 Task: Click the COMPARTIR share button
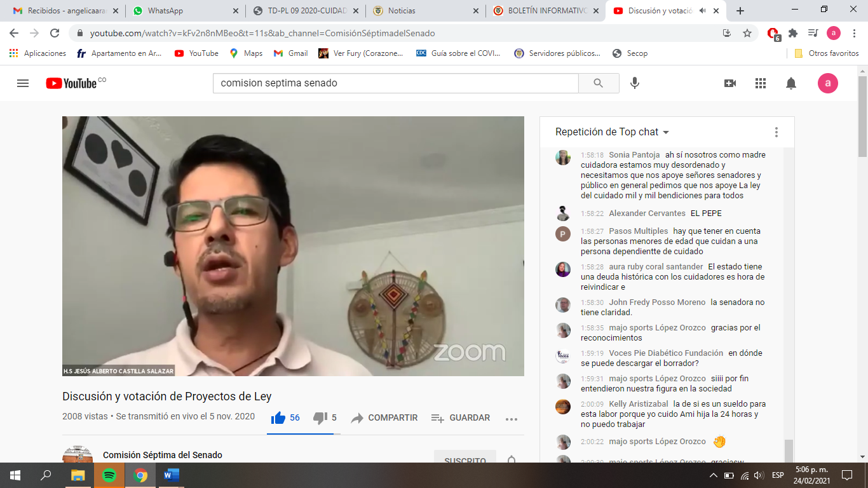point(384,417)
